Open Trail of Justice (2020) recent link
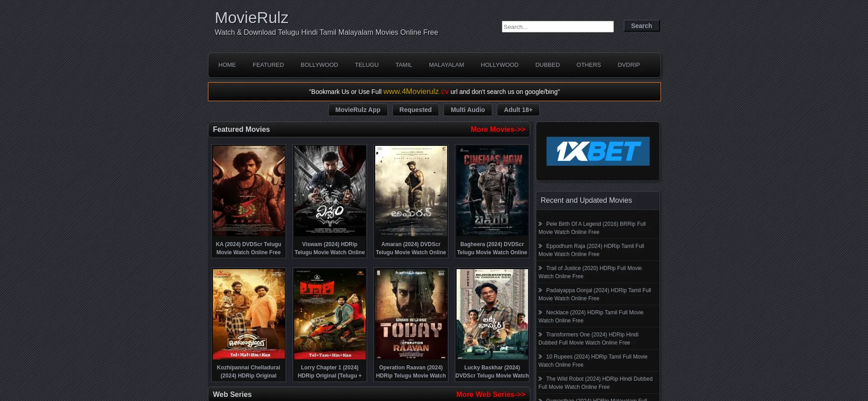Viewport: 868px width, 401px height. pos(590,272)
